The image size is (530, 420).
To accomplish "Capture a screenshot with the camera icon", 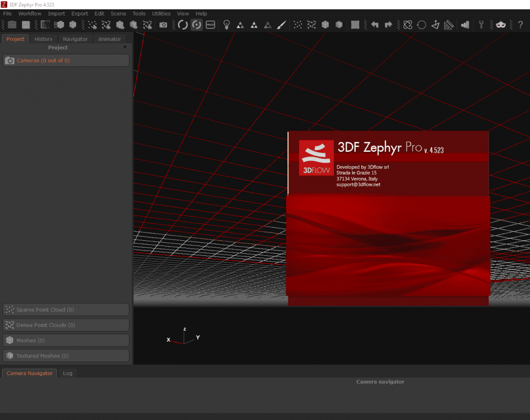I will coord(162,24).
